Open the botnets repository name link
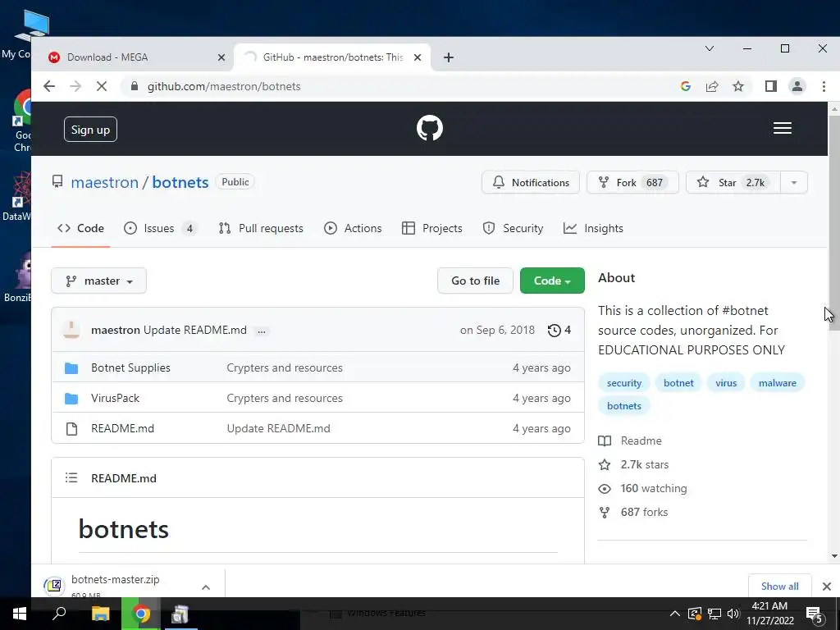This screenshot has width=840, height=630. (180, 183)
